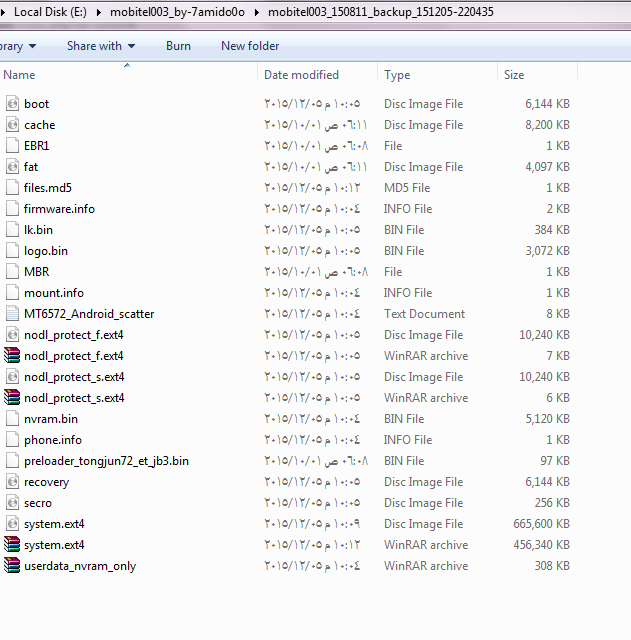Select the phone.info file icon
The image size is (631, 640).
pyautogui.click(x=13, y=440)
